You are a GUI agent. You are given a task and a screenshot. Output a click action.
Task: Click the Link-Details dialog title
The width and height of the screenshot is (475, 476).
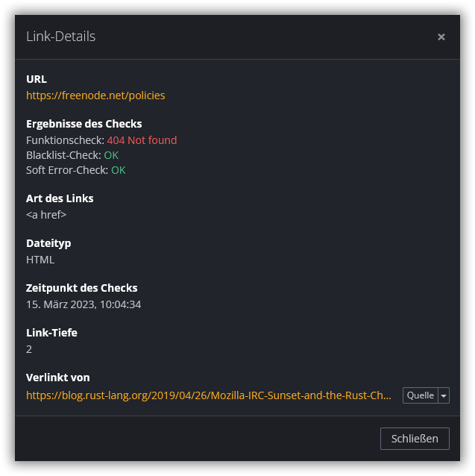pos(60,37)
